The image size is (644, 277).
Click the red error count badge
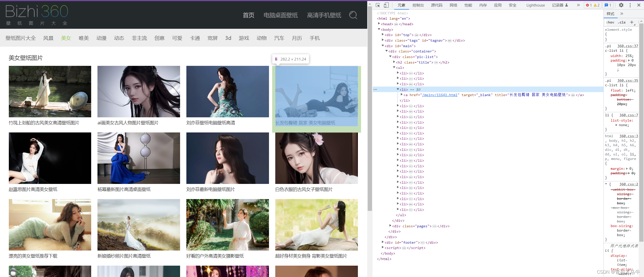(x=588, y=5)
